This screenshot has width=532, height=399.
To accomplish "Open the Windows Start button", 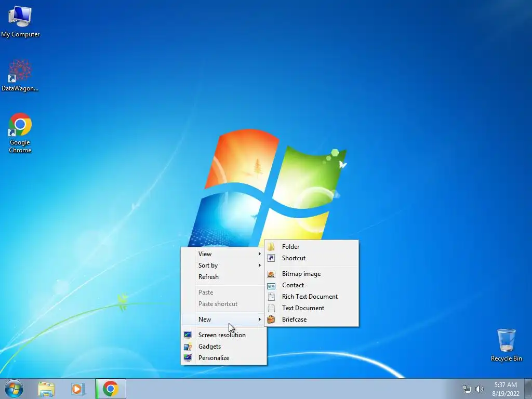I will pyautogui.click(x=14, y=389).
